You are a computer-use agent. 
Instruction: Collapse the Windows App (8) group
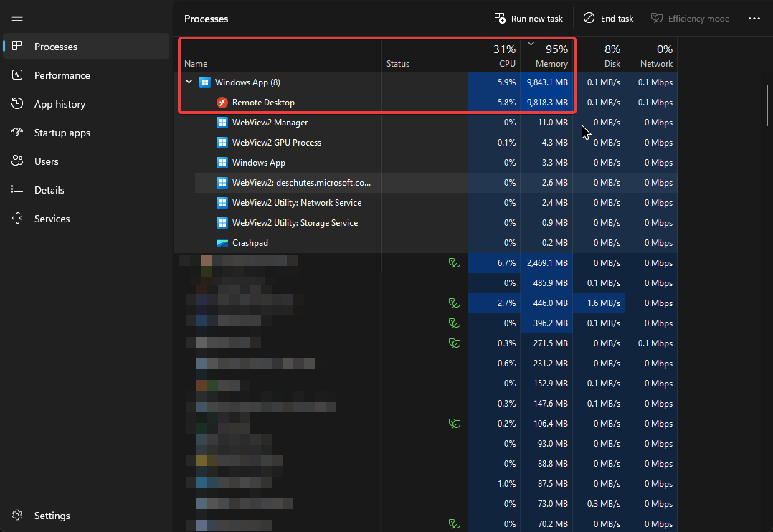point(189,82)
